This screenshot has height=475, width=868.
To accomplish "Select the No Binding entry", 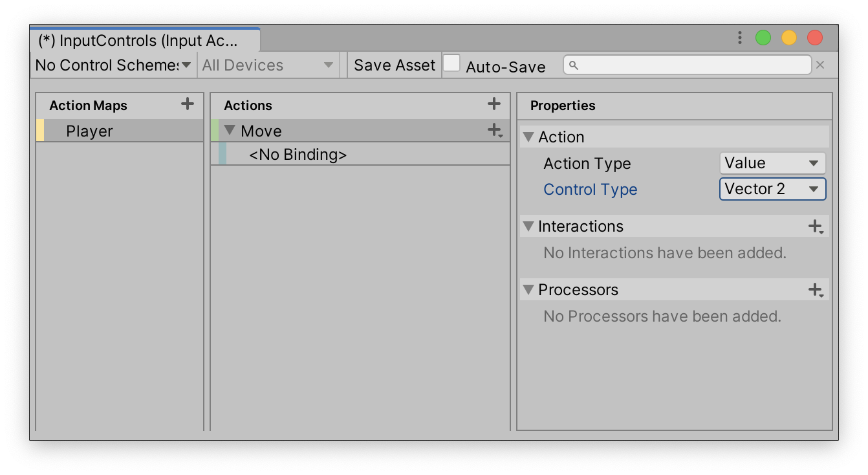I will [x=298, y=155].
